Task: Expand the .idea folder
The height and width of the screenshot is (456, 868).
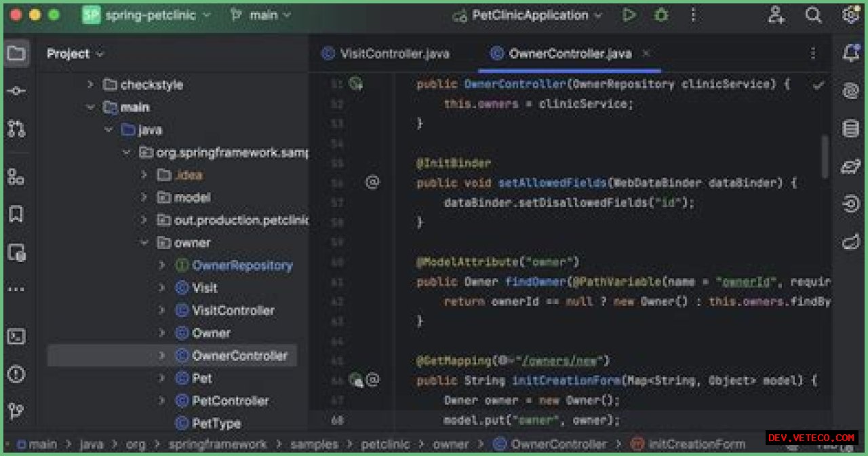Action: pos(144,175)
